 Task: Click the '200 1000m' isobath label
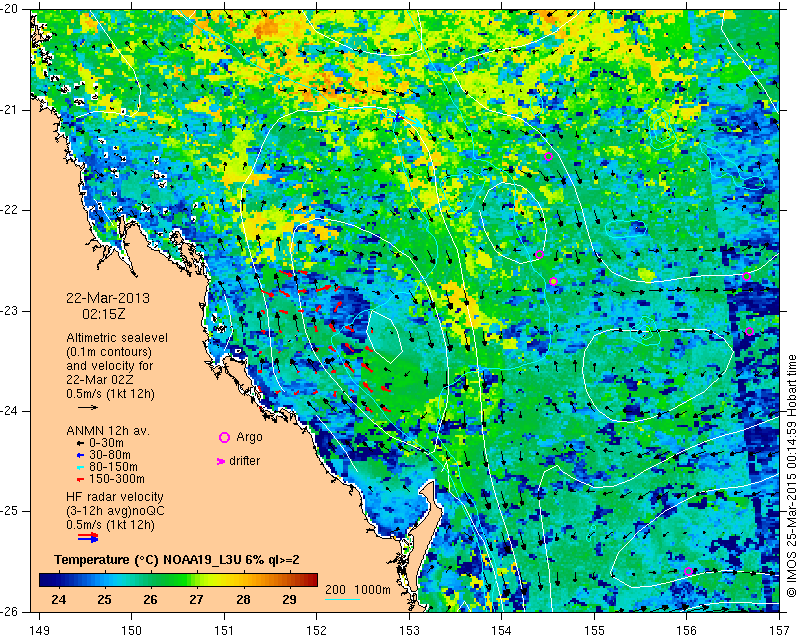(358, 590)
